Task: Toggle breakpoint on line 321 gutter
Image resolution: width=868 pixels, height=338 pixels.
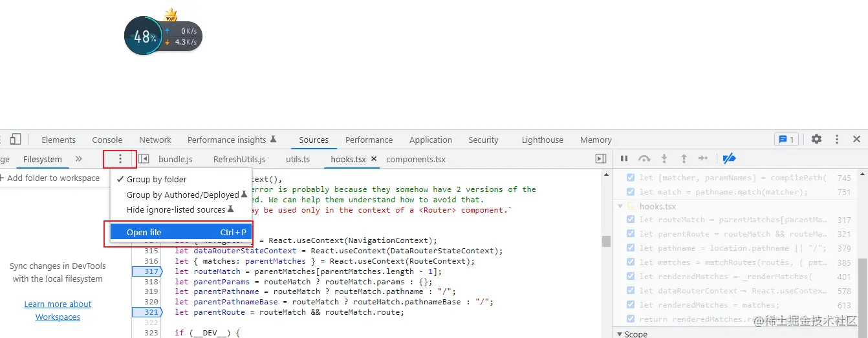Action: [147, 312]
